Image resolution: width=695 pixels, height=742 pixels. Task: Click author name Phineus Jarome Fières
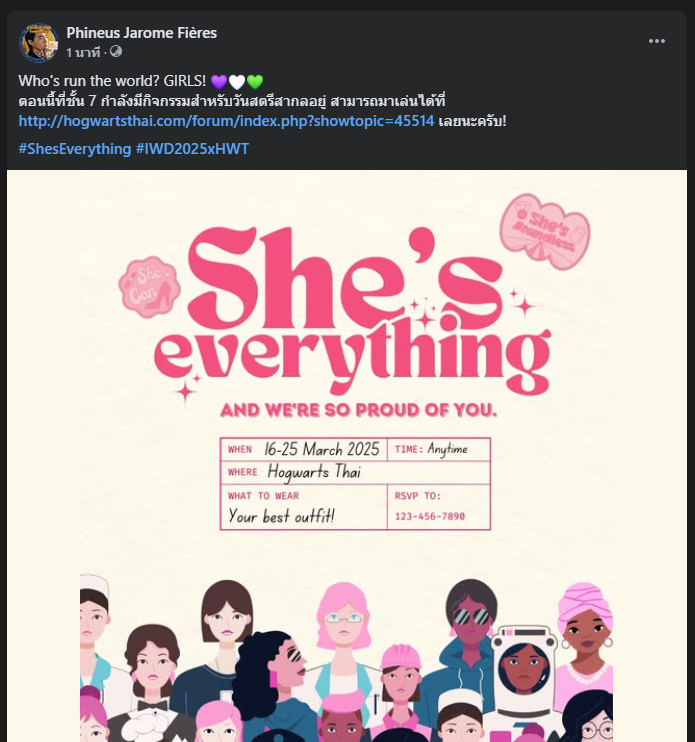click(141, 33)
